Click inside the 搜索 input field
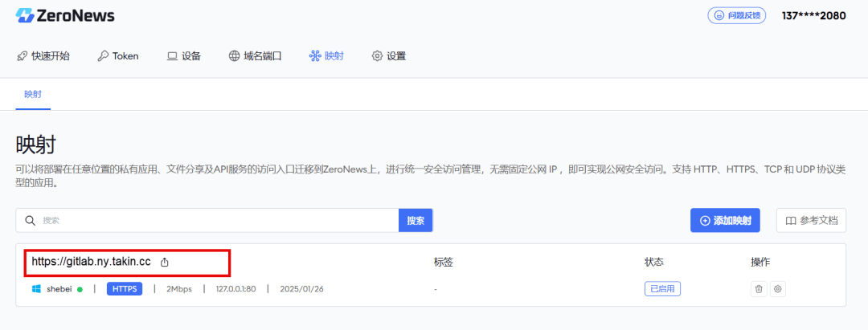Image resolution: width=868 pixels, height=330 pixels. [219, 221]
